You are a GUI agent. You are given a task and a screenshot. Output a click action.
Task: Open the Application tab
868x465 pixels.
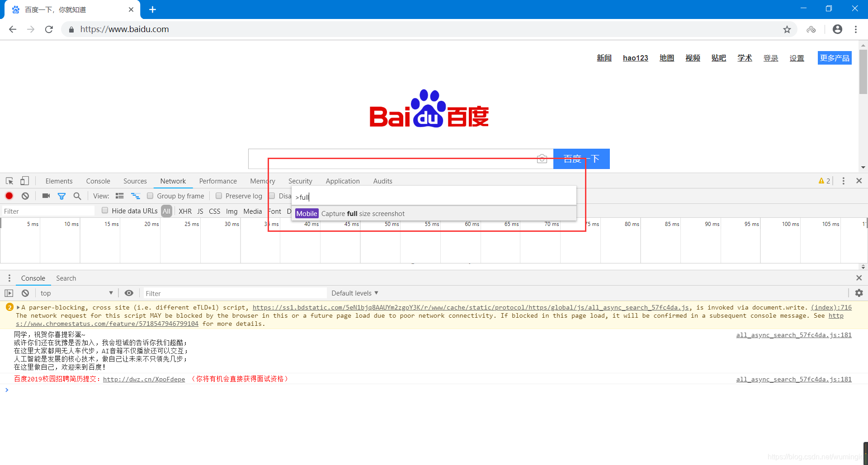coord(343,181)
